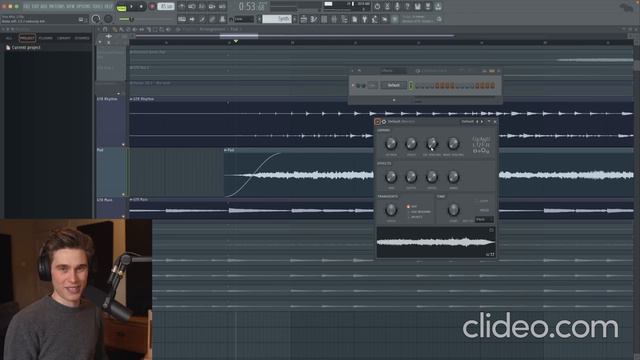Switch to the PLUGINS browser tab
Image resolution: width=640 pixels, height=360 pixels.
[45, 38]
